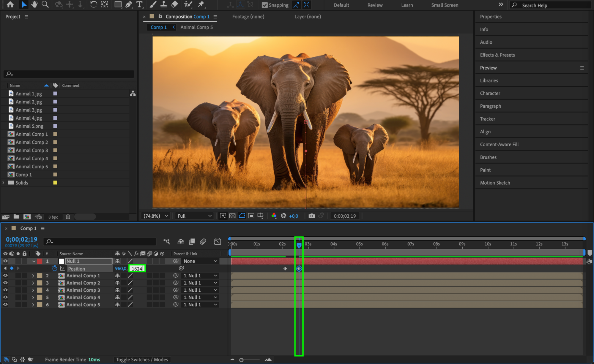
Task: Open parent dropdown for Animal Comp 2
Action: 200,283
